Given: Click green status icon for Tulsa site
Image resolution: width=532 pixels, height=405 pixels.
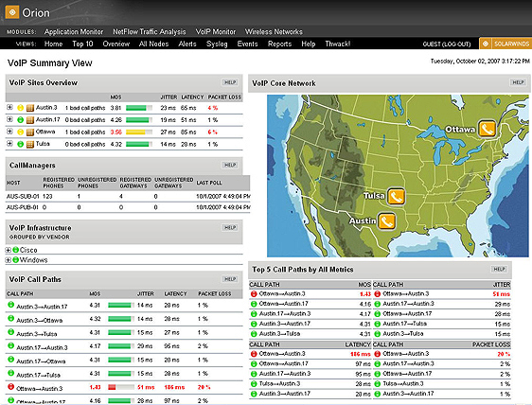Looking at the screenshot, I should pos(21,144).
